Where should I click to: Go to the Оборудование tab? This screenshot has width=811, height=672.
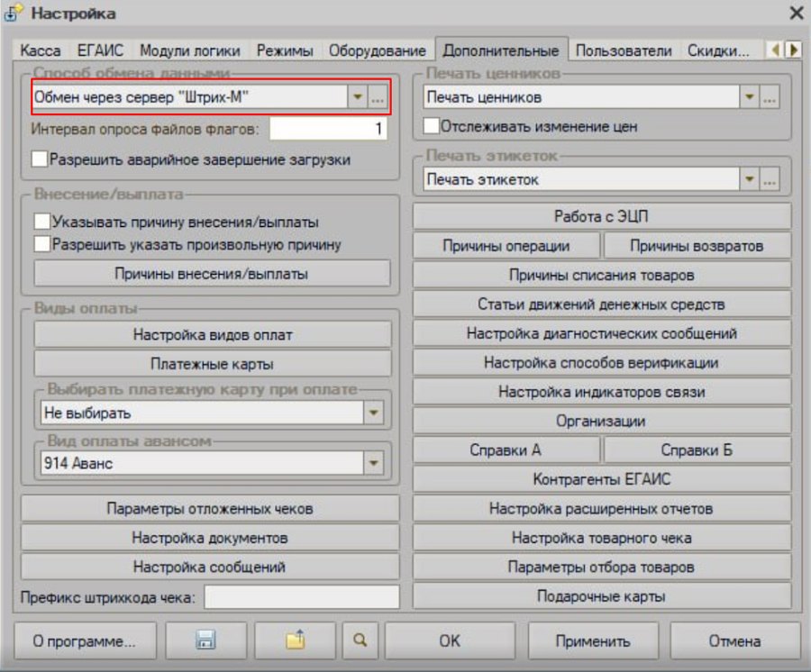378,50
